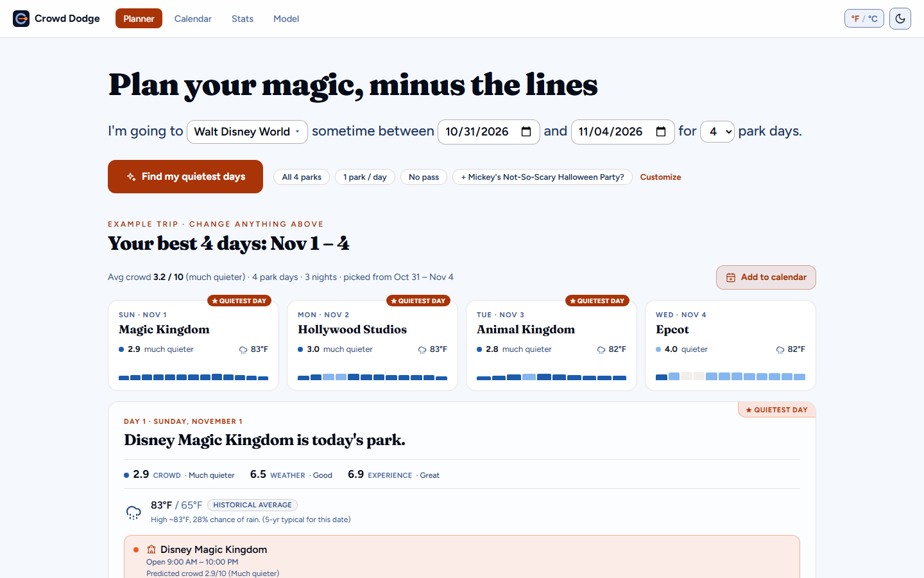Click 'Predicted crowd 2.9/10' text
This screenshot has width=924, height=578.
(x=212, y=574)
